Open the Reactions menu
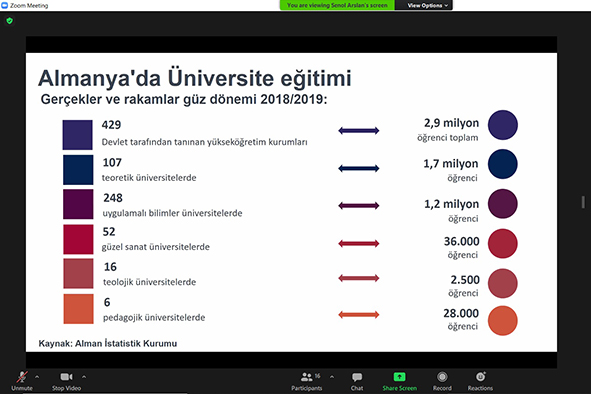Viewport: 591px width, 394px height. 480,381
